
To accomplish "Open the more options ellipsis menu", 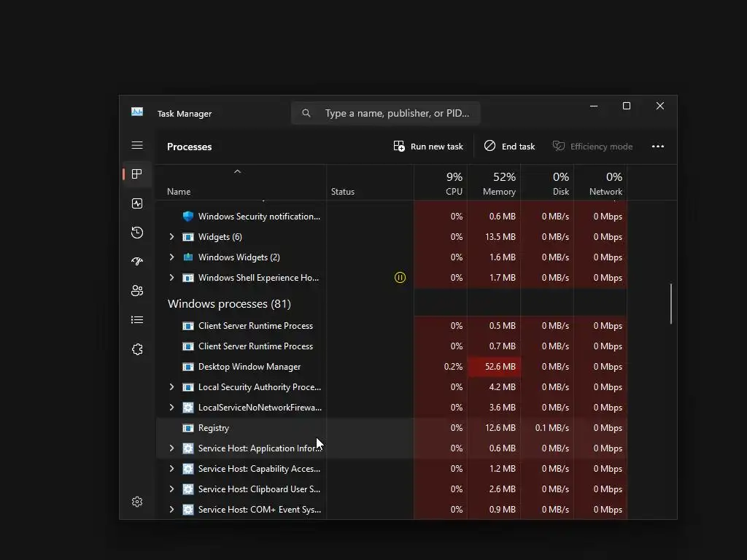I will (x=658, y=146).
